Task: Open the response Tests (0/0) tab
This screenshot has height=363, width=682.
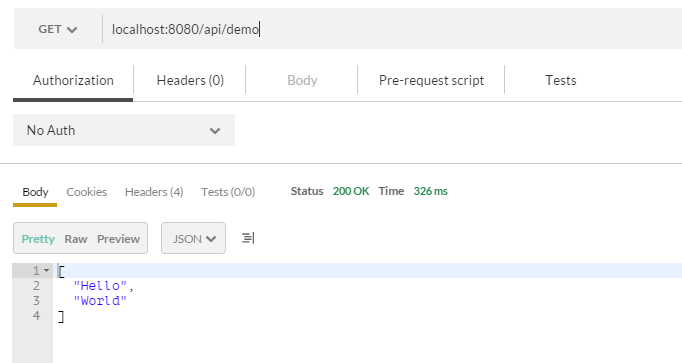Action: [228, 192]
